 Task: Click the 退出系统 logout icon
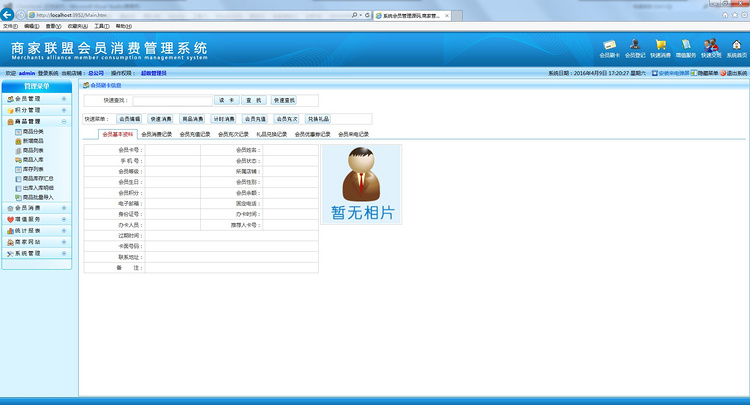click(x=732, y=73)
